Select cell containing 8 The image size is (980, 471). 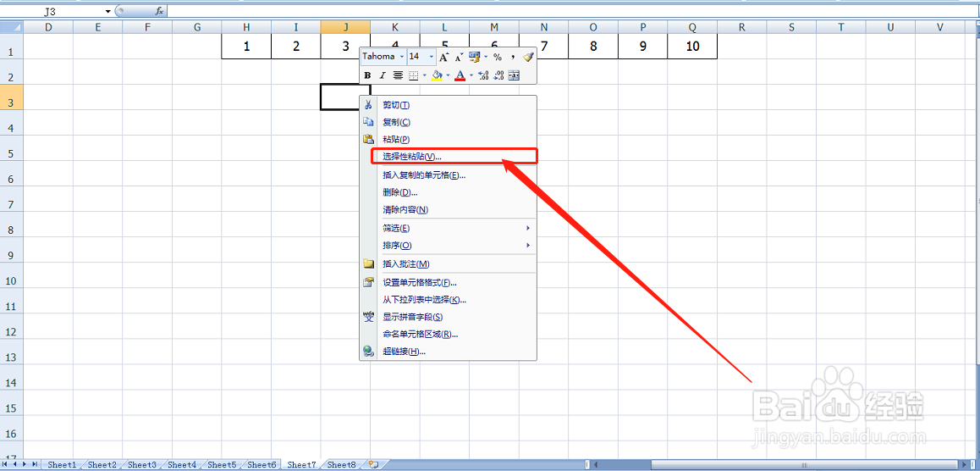click(x=593, y=47)
